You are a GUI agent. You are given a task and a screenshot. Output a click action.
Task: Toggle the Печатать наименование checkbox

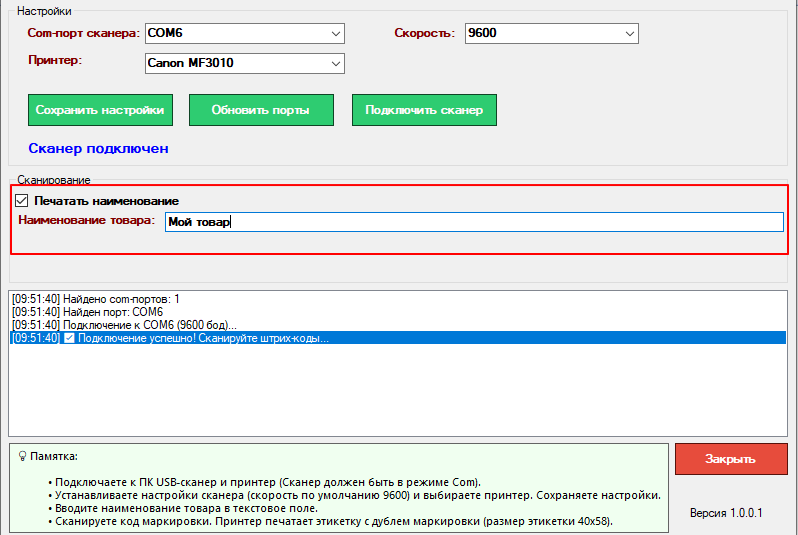click(x=21, y=201)
